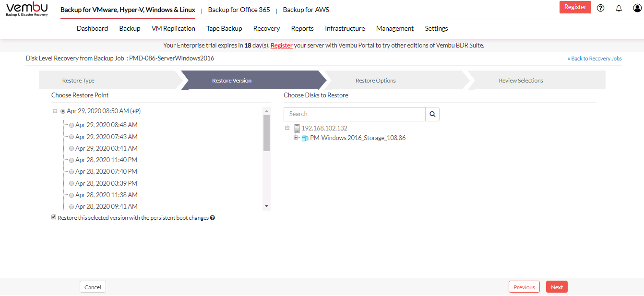This screenshot has width=644, height=296.
Task: Open the user account icon
Action: (x=637, y=8)
